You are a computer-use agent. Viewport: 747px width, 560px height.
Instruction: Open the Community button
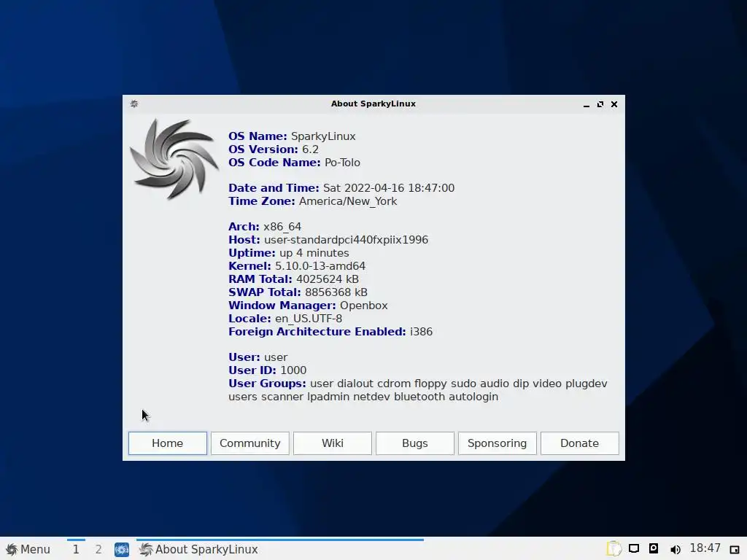click(250, 443)
